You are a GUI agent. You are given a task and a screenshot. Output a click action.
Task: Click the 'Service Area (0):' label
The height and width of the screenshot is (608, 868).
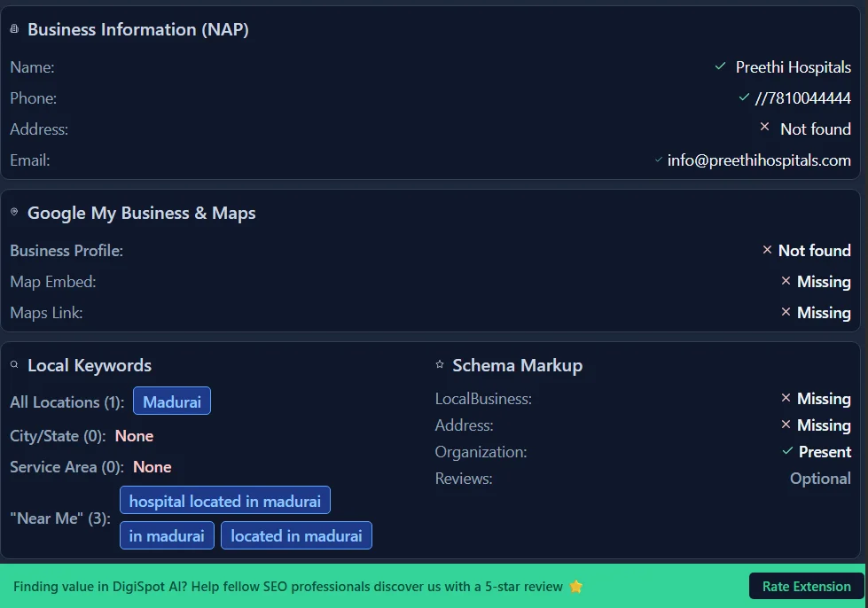tap(67, 467)
